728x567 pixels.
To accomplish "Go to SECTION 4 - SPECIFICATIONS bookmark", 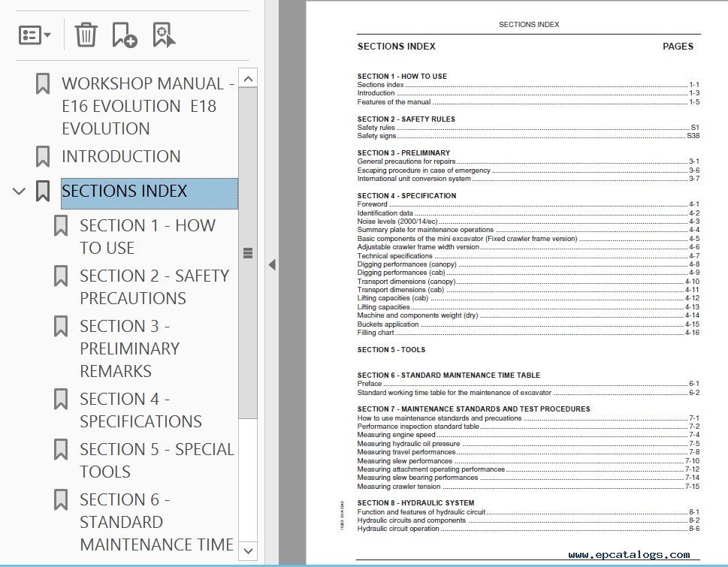I will tap(140, 410).
